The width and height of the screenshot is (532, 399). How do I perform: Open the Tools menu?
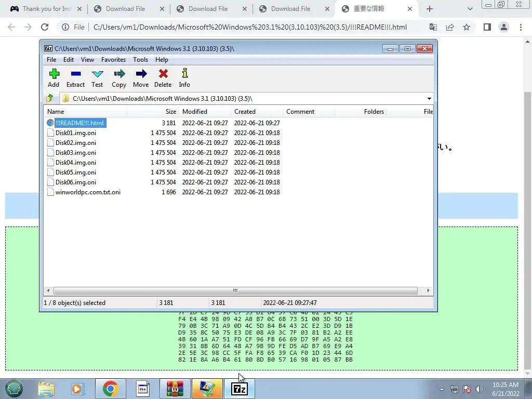pos(140,60)
